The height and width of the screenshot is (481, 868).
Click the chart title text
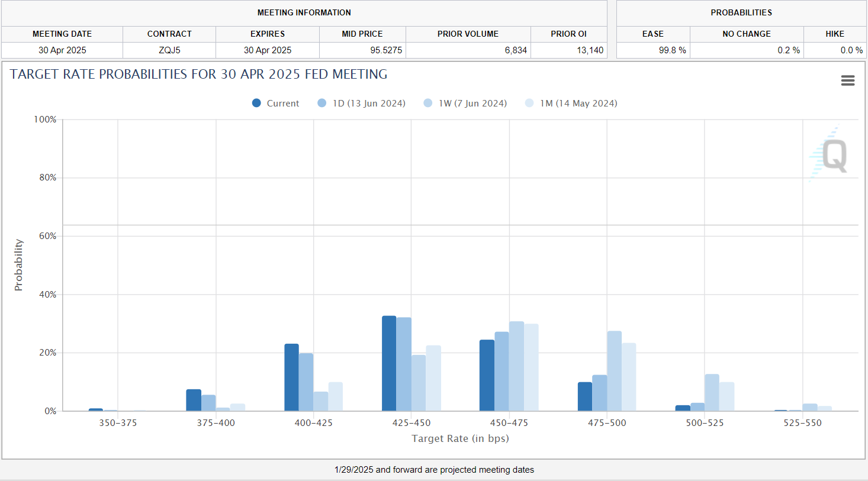[x=198, y=75]
